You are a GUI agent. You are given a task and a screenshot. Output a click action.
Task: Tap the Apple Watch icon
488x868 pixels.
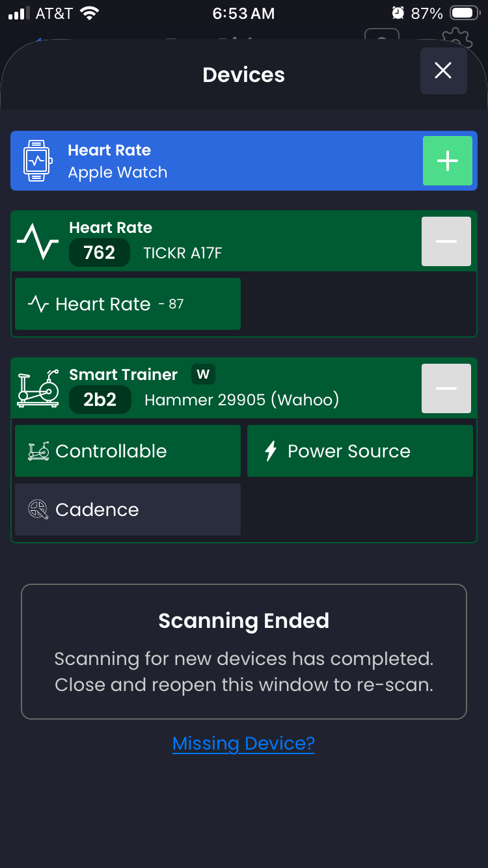coord(37,161)
